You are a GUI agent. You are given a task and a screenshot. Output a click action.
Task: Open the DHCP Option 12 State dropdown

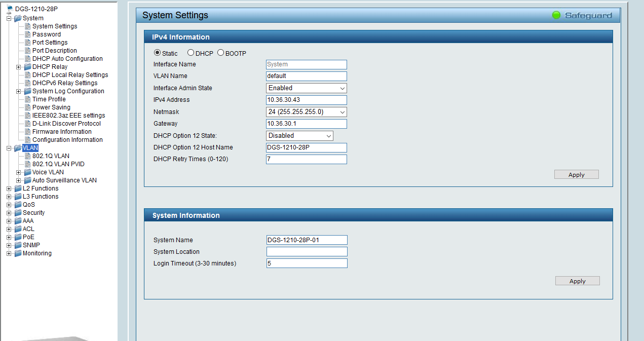299,136
